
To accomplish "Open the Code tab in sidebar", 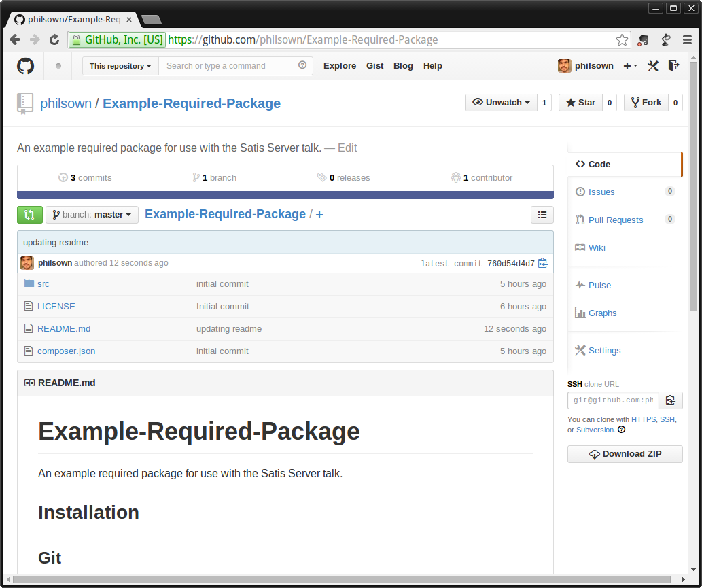I will pyautogui.click(x=625, y=164).
